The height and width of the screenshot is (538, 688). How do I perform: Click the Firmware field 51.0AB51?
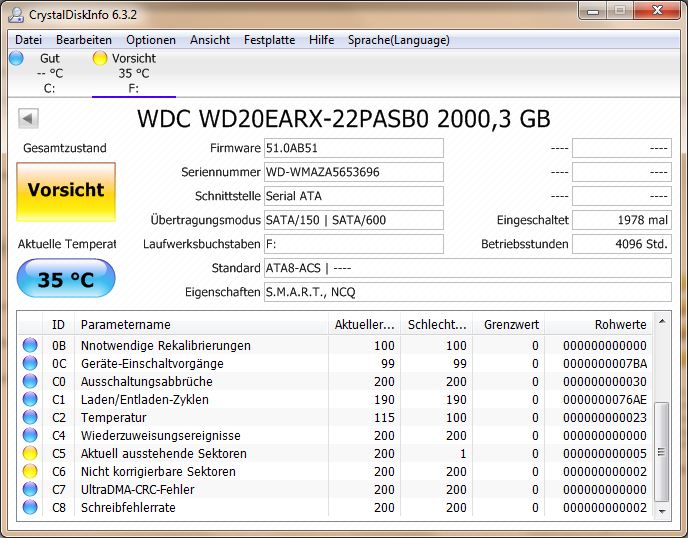click(x=354, y=148)
